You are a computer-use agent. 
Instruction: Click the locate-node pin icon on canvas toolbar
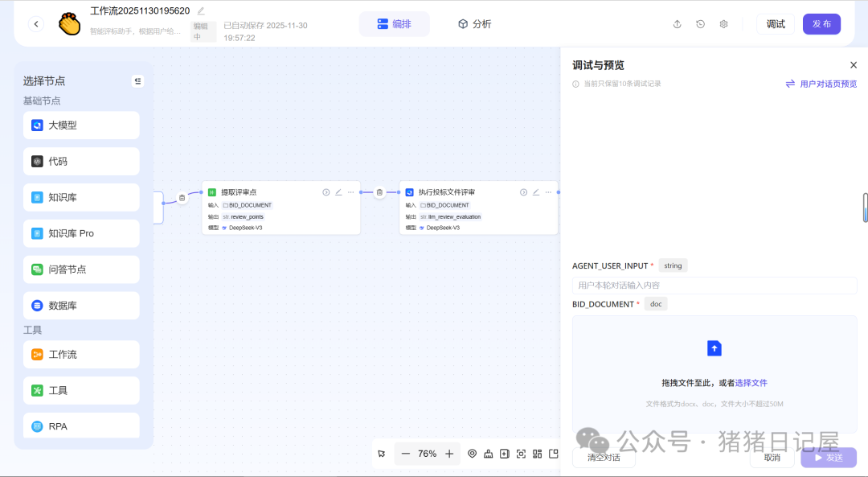tap(473, 453)
